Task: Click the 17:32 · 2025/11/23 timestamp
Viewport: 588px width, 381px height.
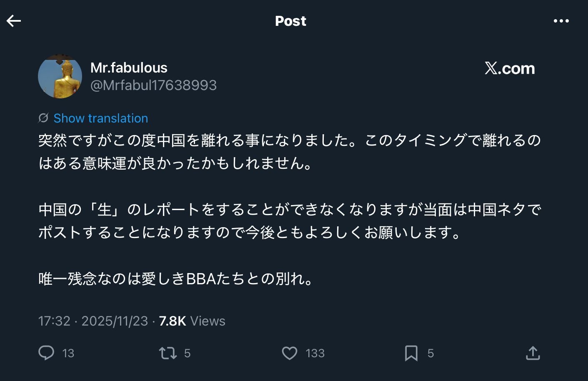Action: pos(93,321)
